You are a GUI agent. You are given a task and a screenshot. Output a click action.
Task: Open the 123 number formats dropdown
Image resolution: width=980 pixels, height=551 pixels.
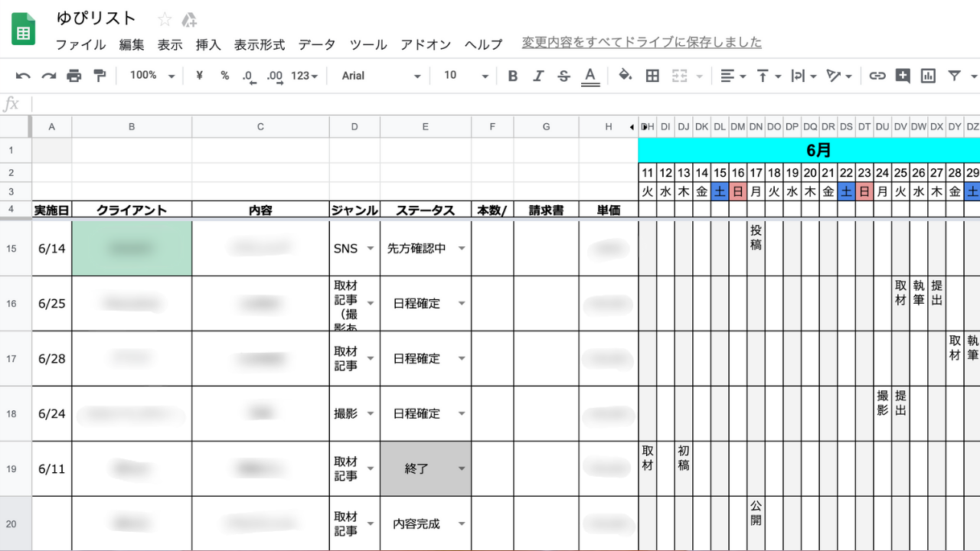click(x=305, y=76)
